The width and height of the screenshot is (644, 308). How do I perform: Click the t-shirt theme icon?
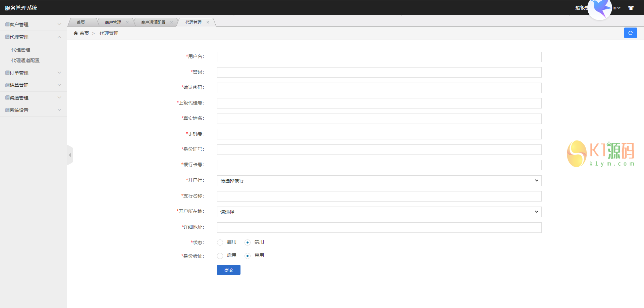pyautogui.click(x=631, y=8)
